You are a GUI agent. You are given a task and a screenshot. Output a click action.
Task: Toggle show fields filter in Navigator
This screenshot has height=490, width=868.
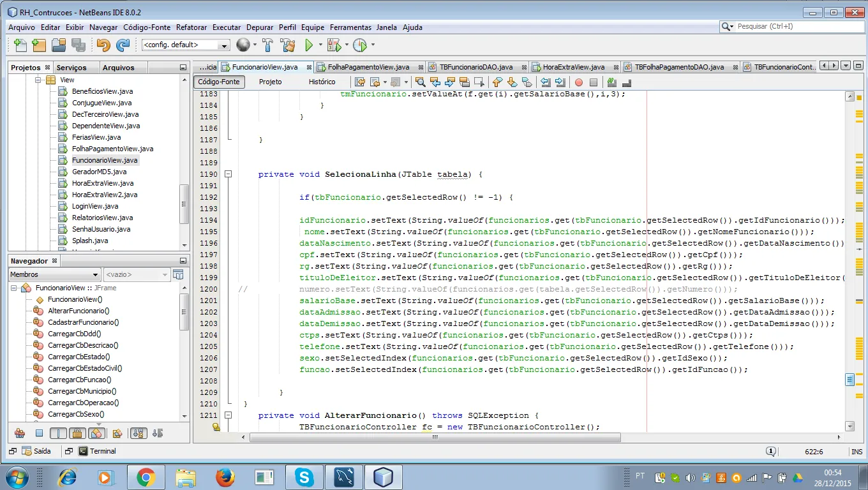(39, 434)
